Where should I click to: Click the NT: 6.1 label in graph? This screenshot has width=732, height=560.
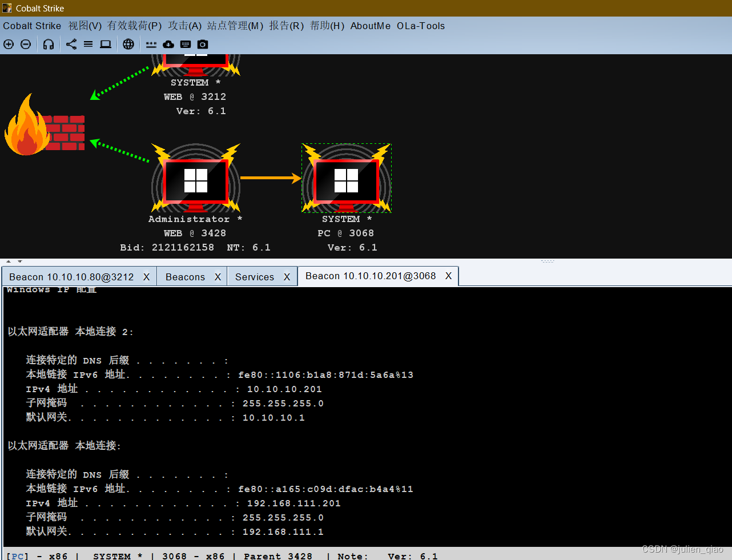248,248
